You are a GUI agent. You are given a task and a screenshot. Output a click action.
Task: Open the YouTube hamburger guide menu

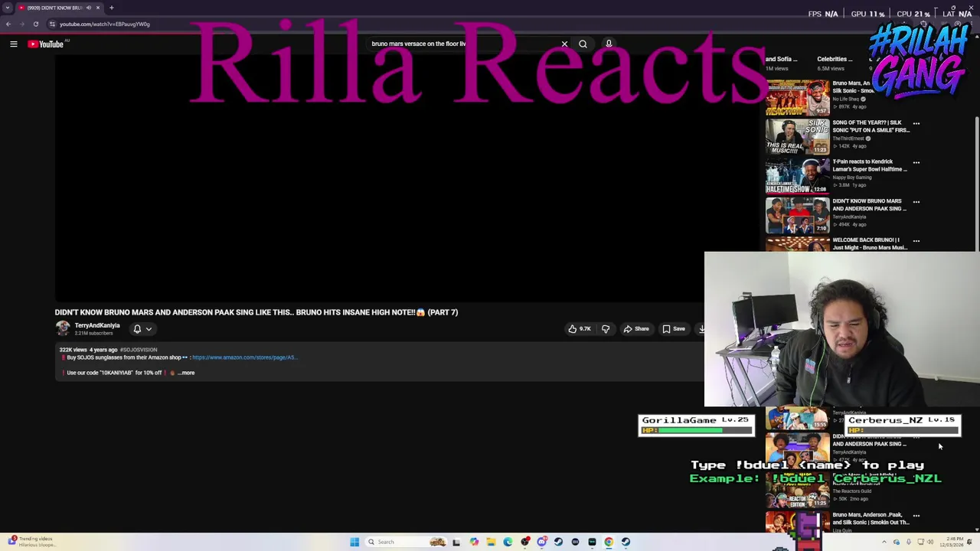click(x=13, y=44)
